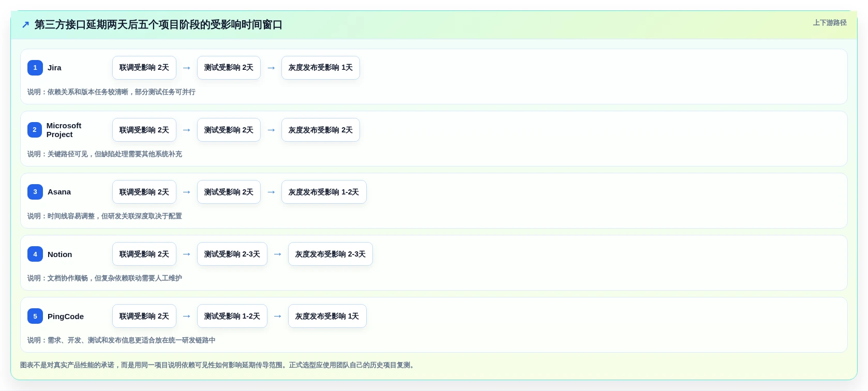Click the Microsoft Project note about 关键路径可见
Screen dimensions: 868x391
104,154
